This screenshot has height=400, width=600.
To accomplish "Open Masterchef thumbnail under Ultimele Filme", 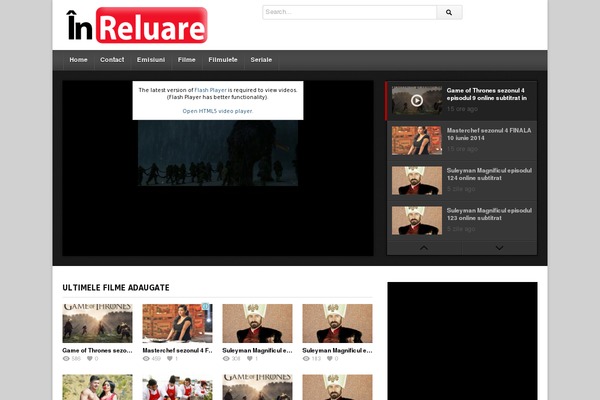I will [x=178, y=323].
